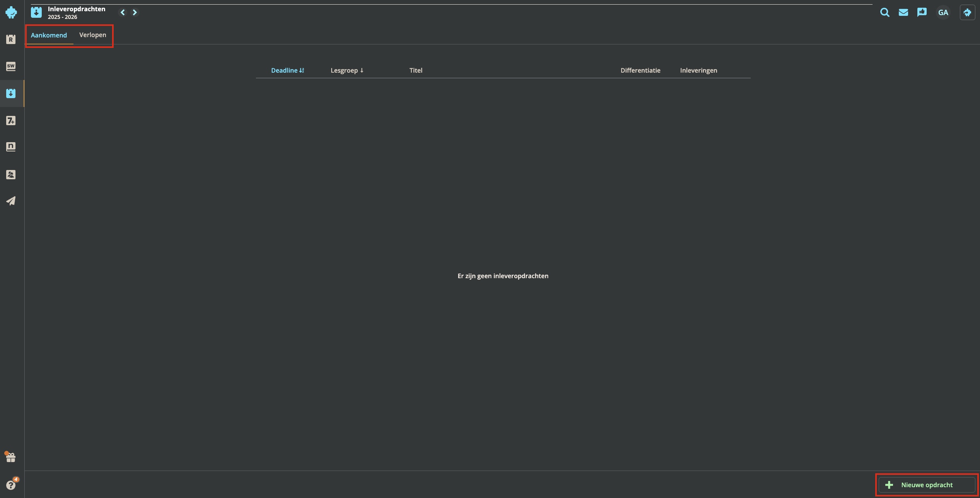Viewport: 980px width, 498px height.
Task: Open the mail envelope messages icon
Action: point(903,12)
